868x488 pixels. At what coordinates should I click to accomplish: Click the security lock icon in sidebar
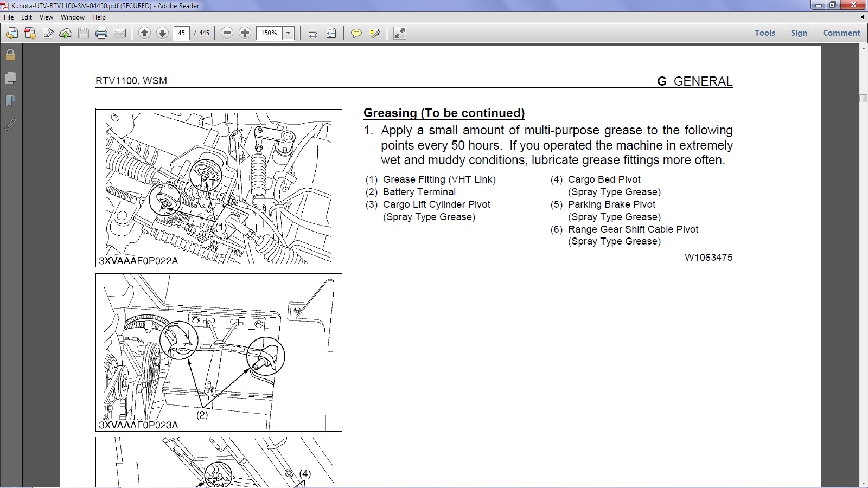10,55
